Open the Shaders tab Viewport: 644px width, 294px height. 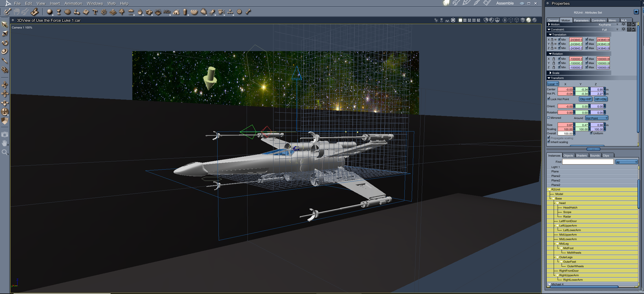(581, 155)
